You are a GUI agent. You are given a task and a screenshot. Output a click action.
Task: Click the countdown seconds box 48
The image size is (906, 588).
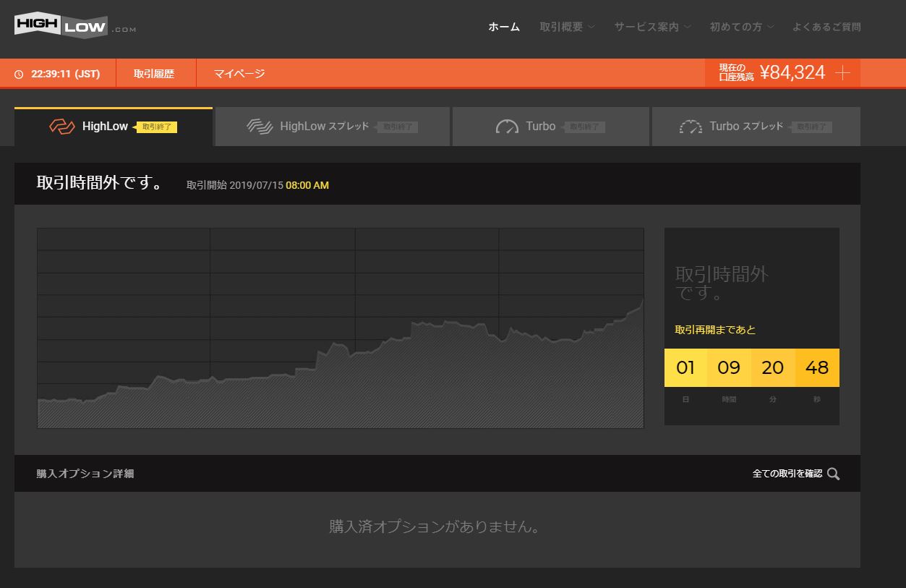817,367
